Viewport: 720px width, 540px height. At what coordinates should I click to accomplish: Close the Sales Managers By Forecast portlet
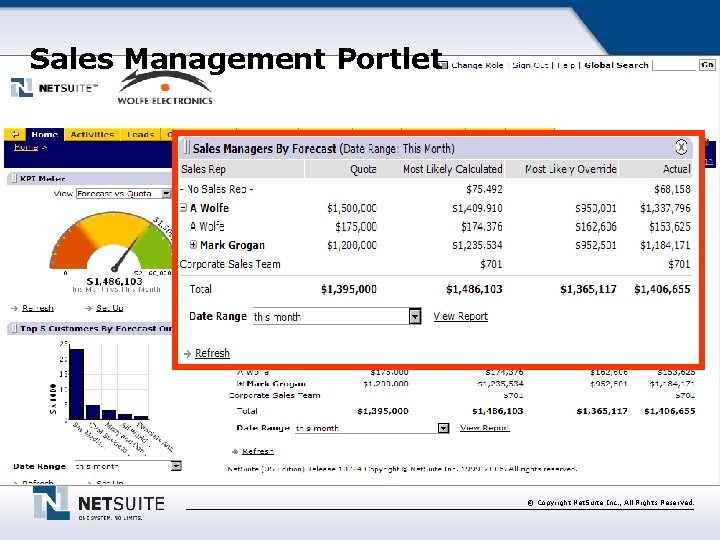coord(681,147)
